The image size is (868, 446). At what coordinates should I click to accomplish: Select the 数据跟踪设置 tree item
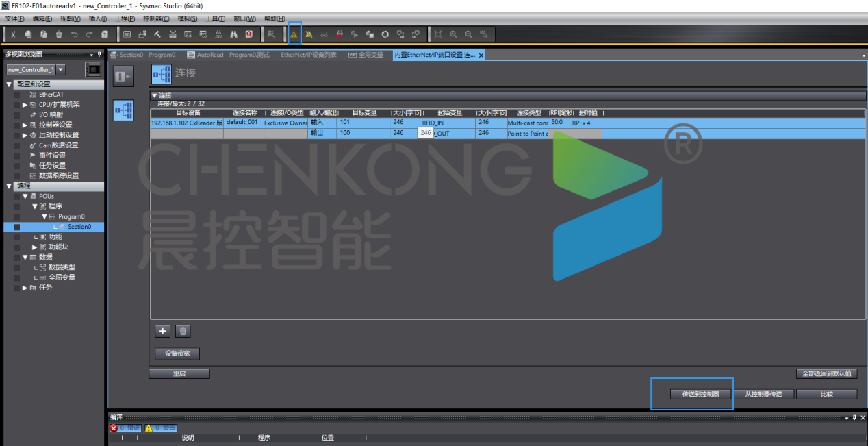(x=58, y=176)
